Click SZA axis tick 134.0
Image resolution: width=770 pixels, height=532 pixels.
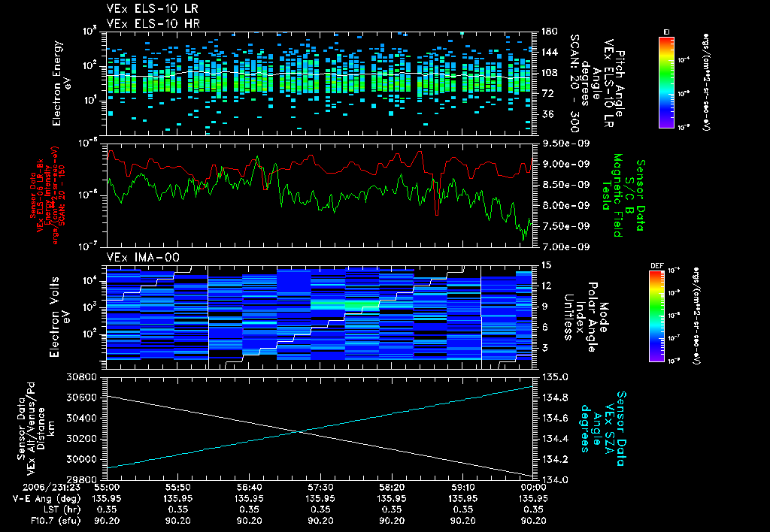(554, 480)
